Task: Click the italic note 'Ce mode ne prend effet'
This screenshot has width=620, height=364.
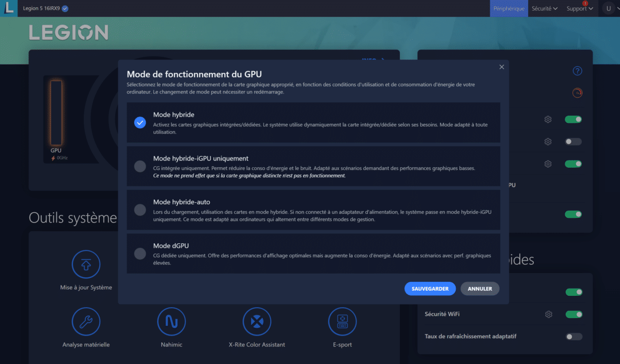Action: (x=249, y=176)
